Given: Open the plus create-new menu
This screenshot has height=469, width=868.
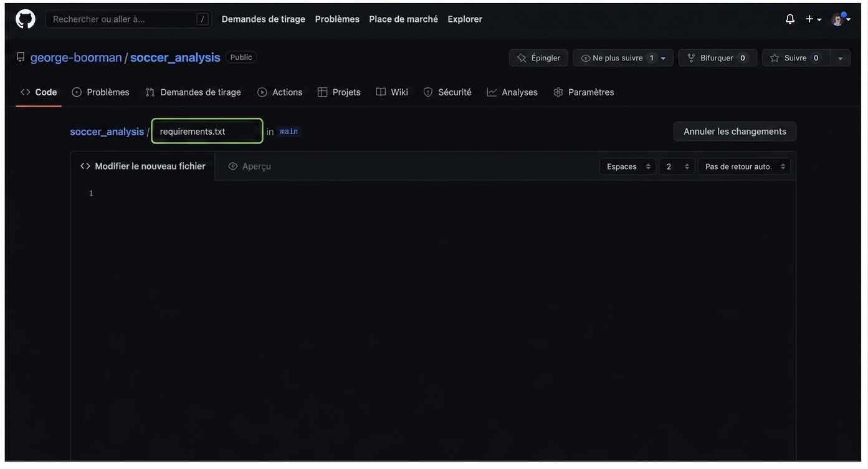Looking at the screenshot, I should [813, 19].
